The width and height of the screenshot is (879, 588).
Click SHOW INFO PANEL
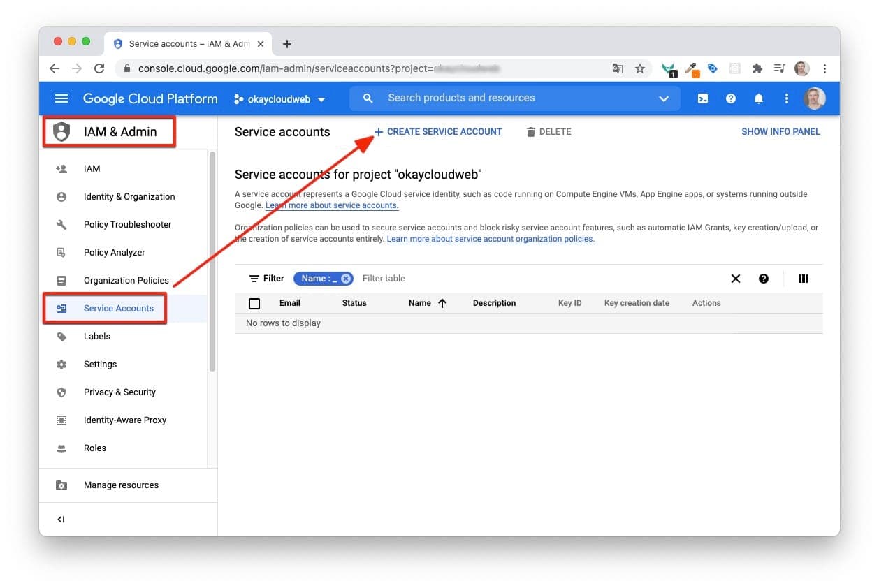[x=780, y=131]
